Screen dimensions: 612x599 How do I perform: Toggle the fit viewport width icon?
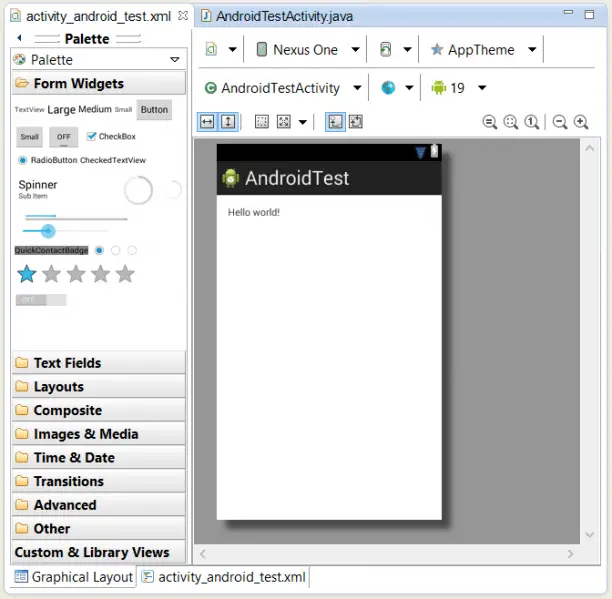(206, 121)
